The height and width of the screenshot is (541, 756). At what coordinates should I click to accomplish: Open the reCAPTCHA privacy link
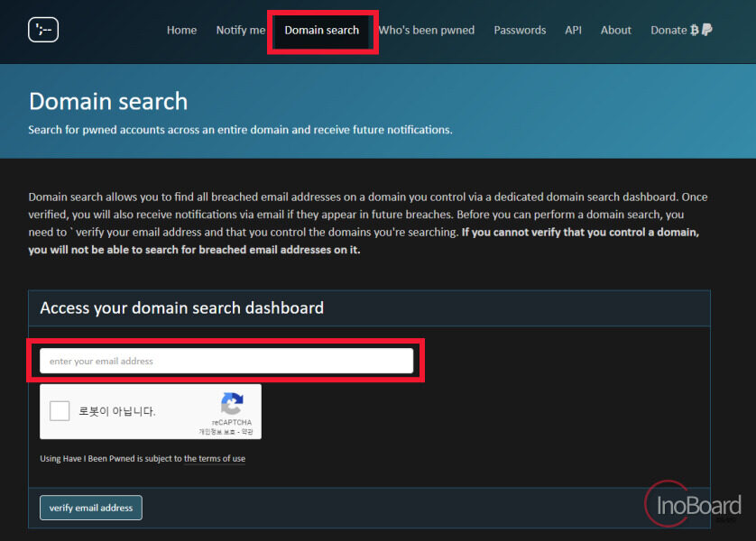point(217,432)
